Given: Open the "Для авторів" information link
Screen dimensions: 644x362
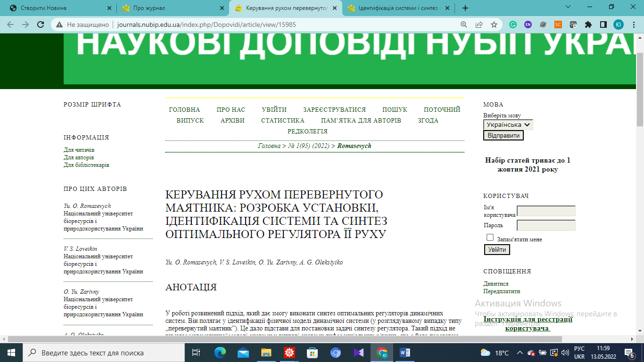Looking at the screenshot, I should (x=79, y=157).
